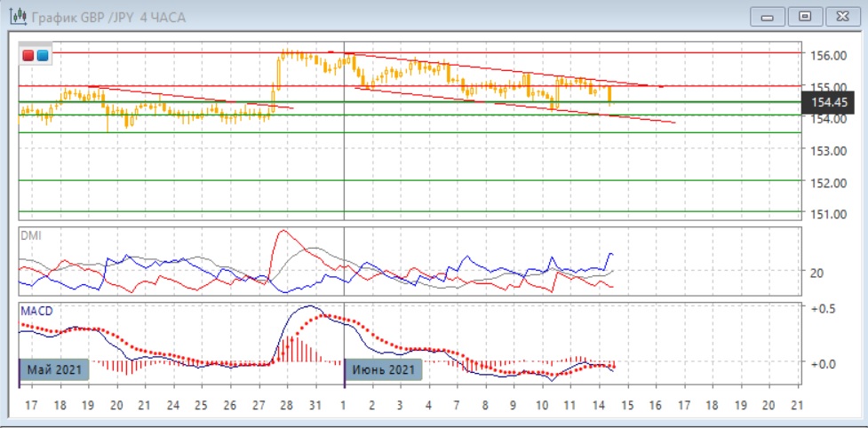Click the blue square chart button

click(x=42, y=56)
